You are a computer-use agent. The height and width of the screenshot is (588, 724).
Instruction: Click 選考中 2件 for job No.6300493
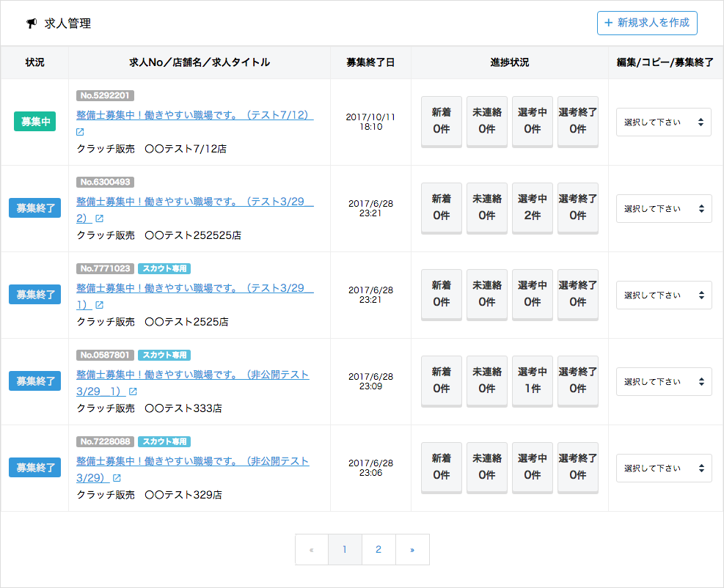533,207
